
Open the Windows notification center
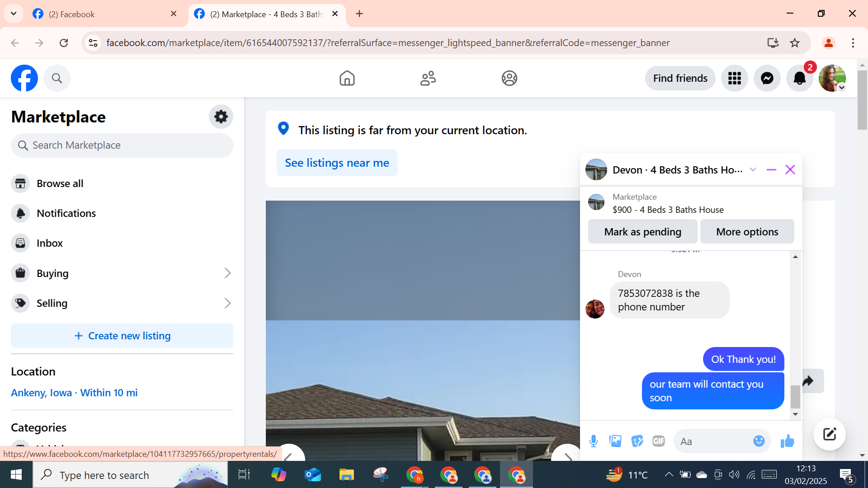click(847, 475)
